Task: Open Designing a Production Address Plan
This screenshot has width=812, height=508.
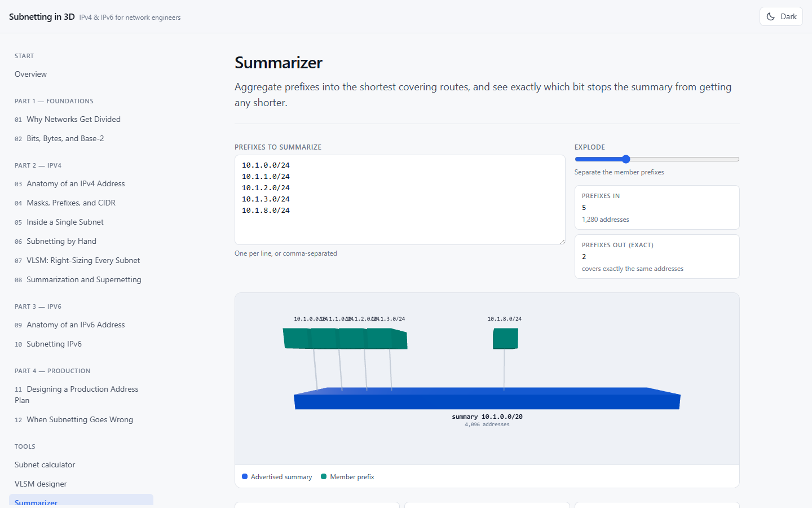Action: coord(81,395)
